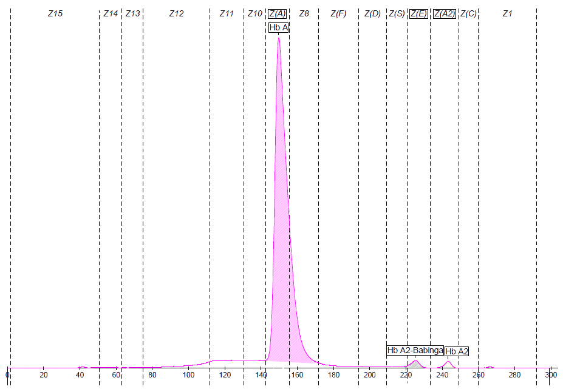The image size is (563, 392).
Task: Click the small Hb A2 peak near 240
Action: click(x=448, y=364)
